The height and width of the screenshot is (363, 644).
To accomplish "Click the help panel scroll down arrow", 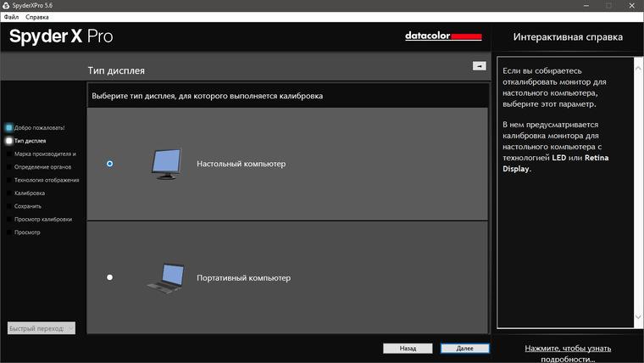I will pyautogui.click(x=638, y=316).
